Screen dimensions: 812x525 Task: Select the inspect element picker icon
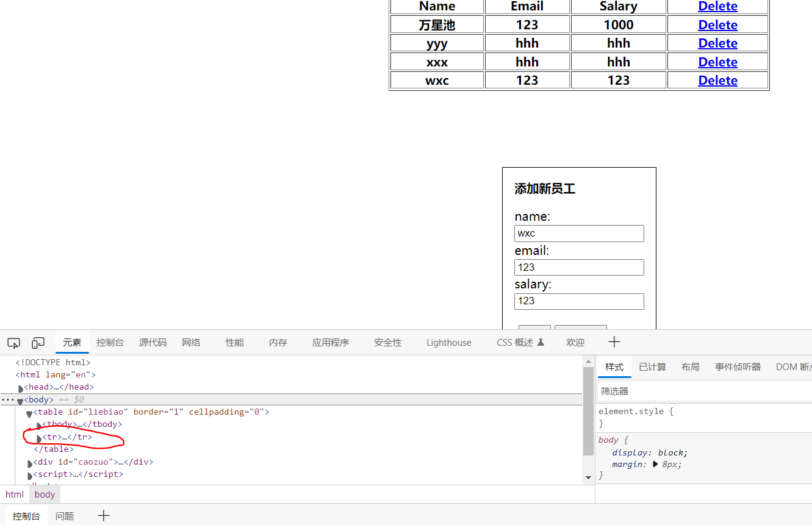(13, 343)
